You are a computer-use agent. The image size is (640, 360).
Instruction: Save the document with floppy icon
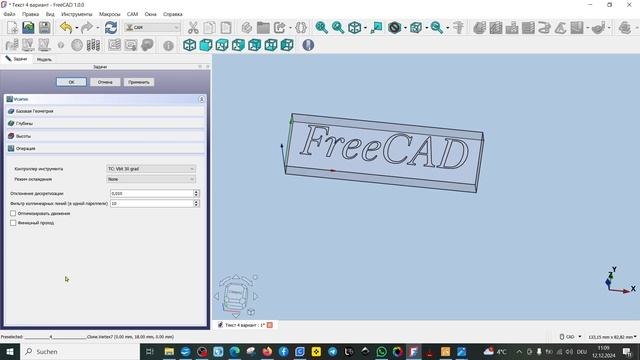pyautogui.click(x=44, y=28)
